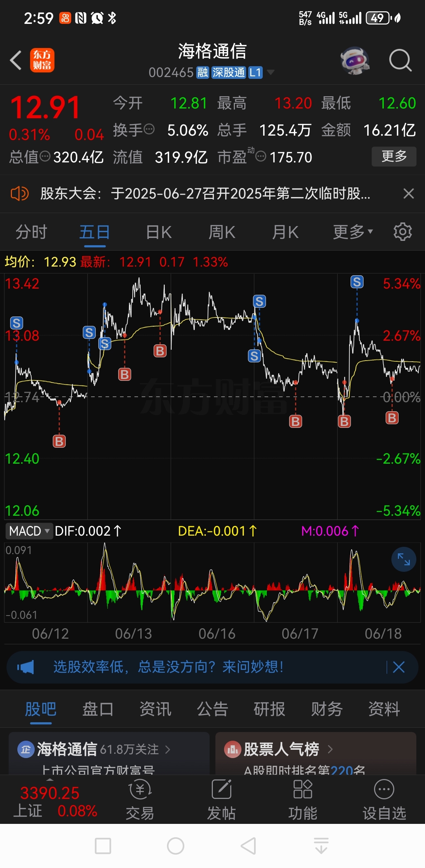This screenshot has width=425, height=868.
Task: Expand the stock title dropdown triangle
Action: [270, 72]
